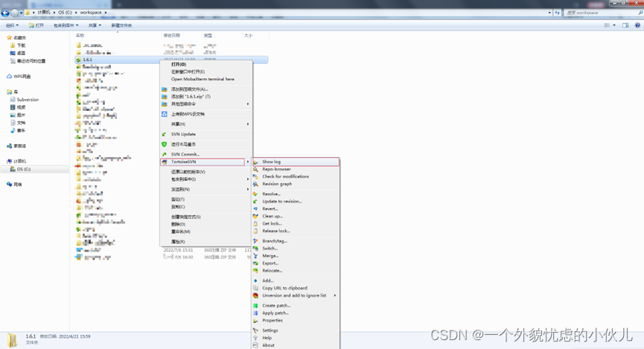Click the Get lock padlock icon
644x349 pixels.
coord(255,224)
